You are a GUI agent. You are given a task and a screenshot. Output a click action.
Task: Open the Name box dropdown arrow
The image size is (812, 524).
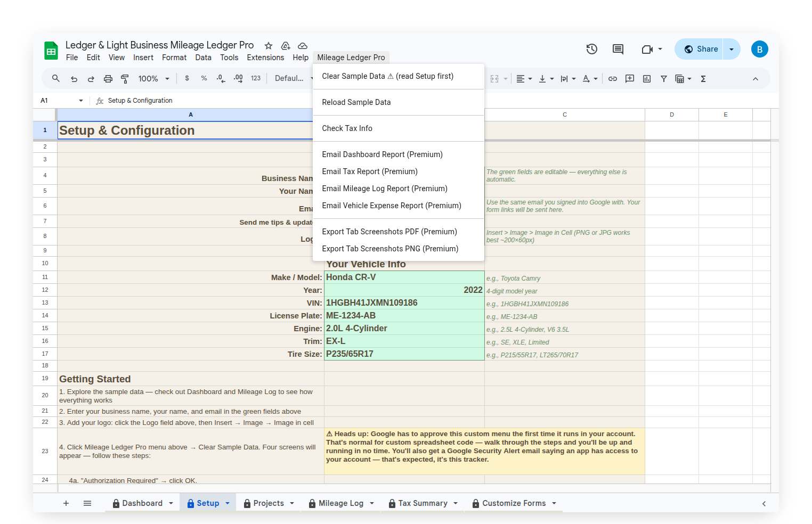point(81,100)
